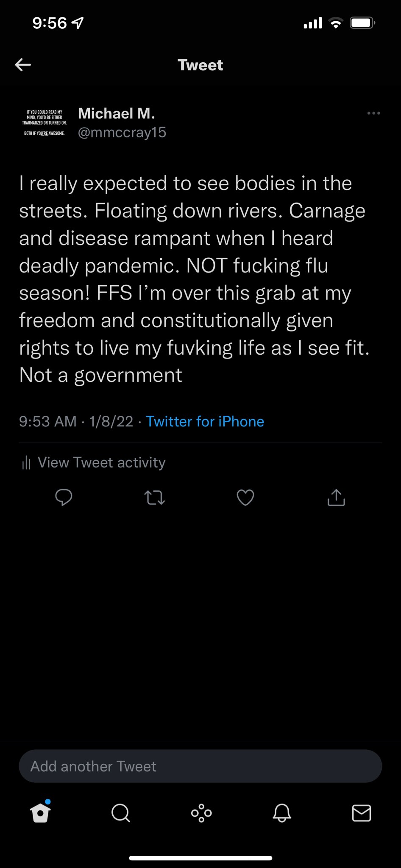Tap the Add another Tweet field
Viewport: 401px width, 868px height.
click(x=200, y=766)
